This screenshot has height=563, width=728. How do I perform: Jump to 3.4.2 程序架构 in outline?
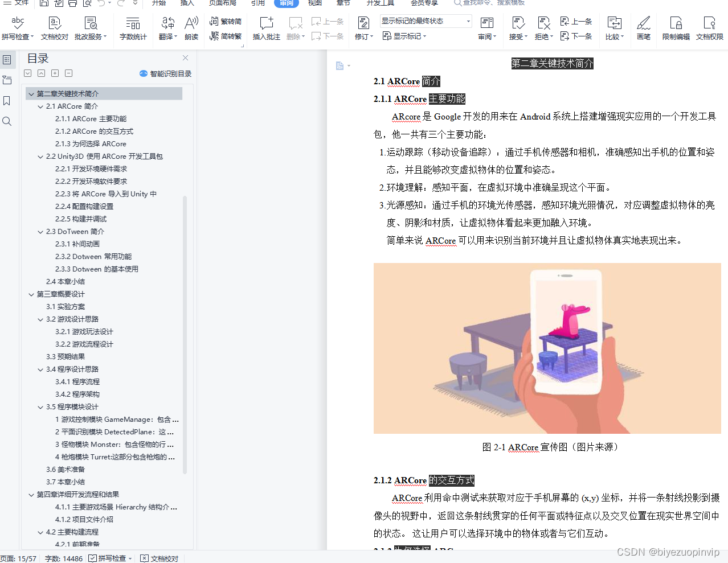[x=77, y=394]
